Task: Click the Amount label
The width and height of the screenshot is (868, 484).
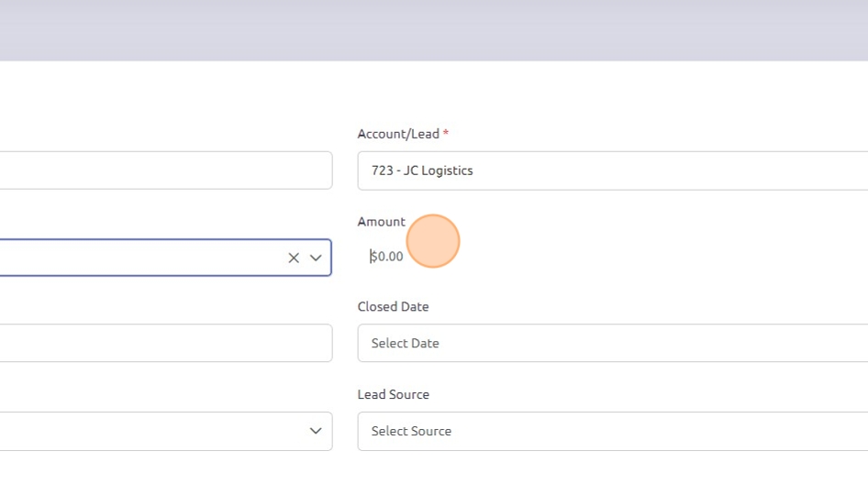Action: click(x=381, y=222)
